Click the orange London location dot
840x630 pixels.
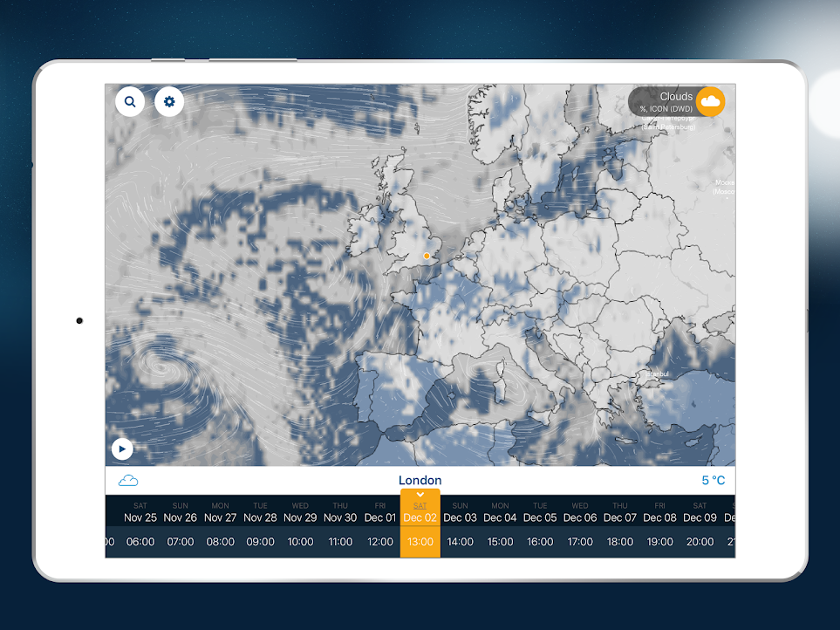[x=427, y=256]
